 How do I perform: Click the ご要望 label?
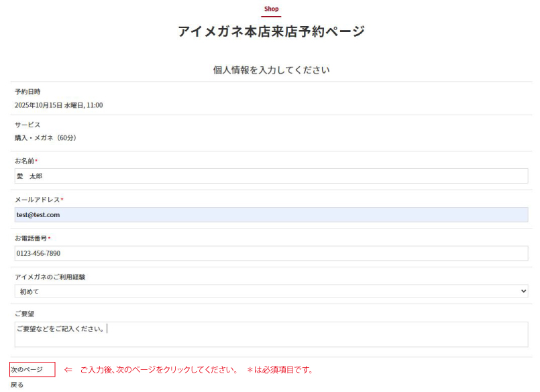click(x=25, y=314)
